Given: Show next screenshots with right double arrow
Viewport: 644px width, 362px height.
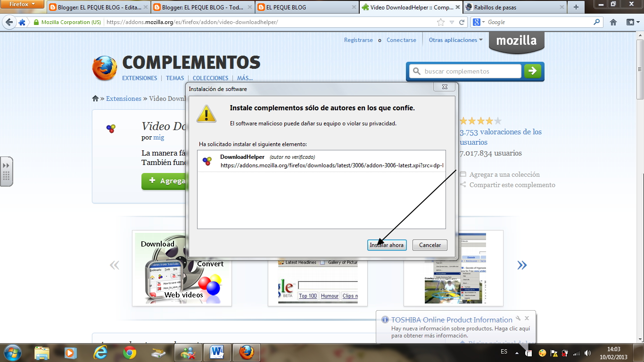Looking at the screenshot, I should point(521,265).
